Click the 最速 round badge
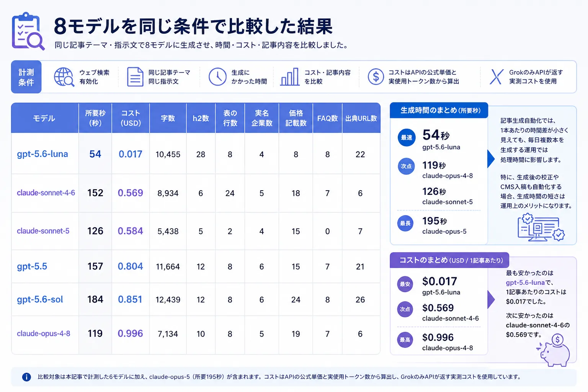 pos(407,137)
